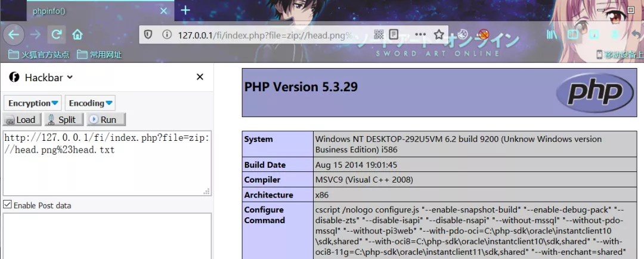Click into the Post data text area
The image size is (644, 259).
coord(107,236)
